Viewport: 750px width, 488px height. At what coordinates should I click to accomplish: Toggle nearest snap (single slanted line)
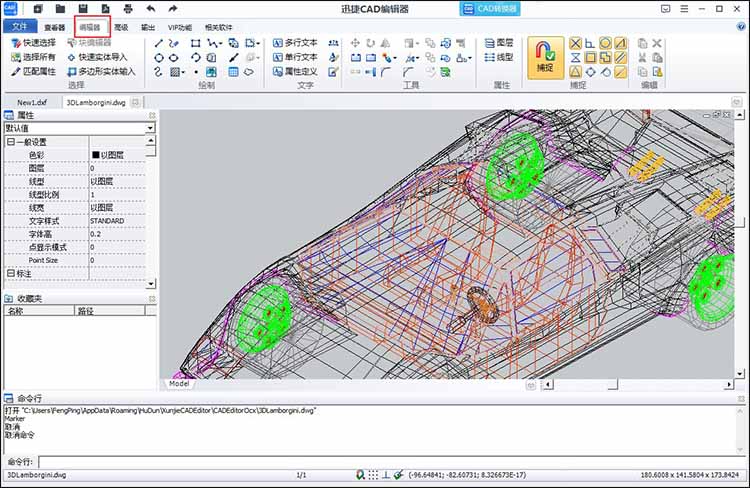620,72
